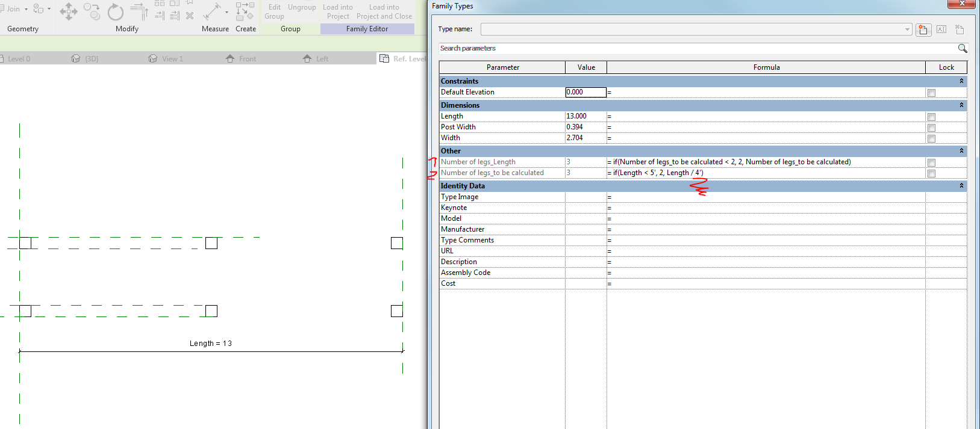Open the Join dropdown arrow

tap(26, 9)
